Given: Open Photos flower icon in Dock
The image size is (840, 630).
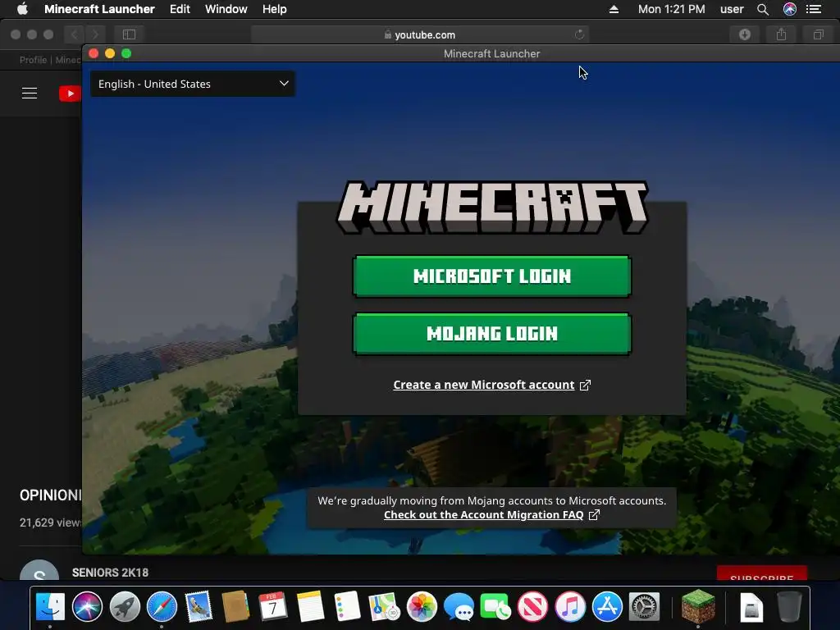Looking at the screenshot, I should [x=422, y=607].
